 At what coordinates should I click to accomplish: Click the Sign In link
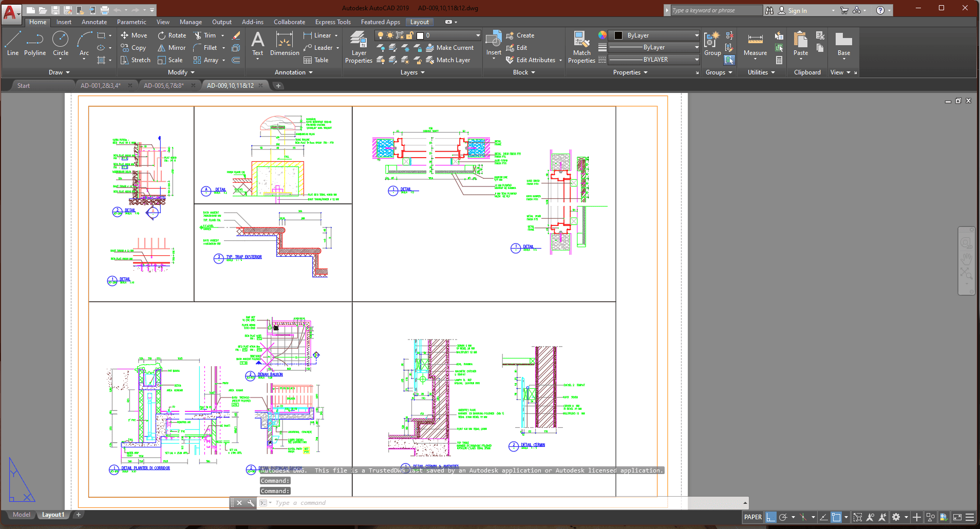point(797,10)
